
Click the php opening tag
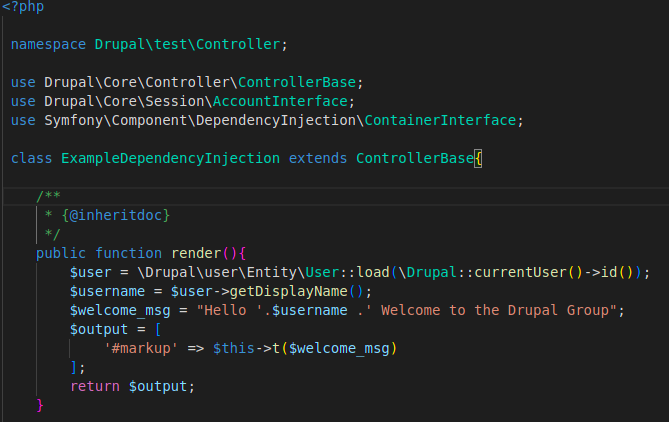tap(23, 6)
